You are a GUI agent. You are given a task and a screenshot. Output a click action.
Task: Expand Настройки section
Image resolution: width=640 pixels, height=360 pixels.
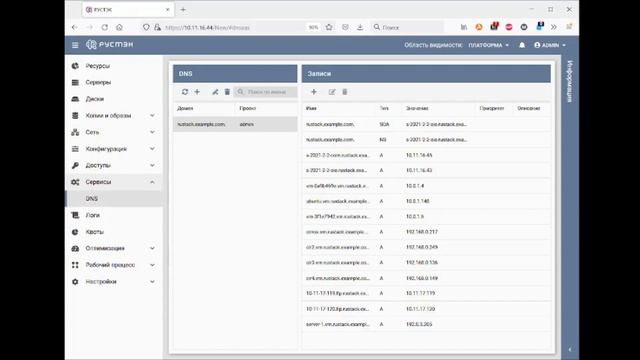pyautogui.click(x=114, y=282)
